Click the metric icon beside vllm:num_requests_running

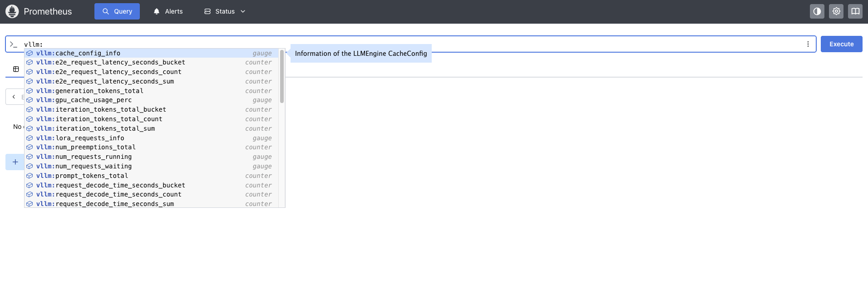point(30,157)
